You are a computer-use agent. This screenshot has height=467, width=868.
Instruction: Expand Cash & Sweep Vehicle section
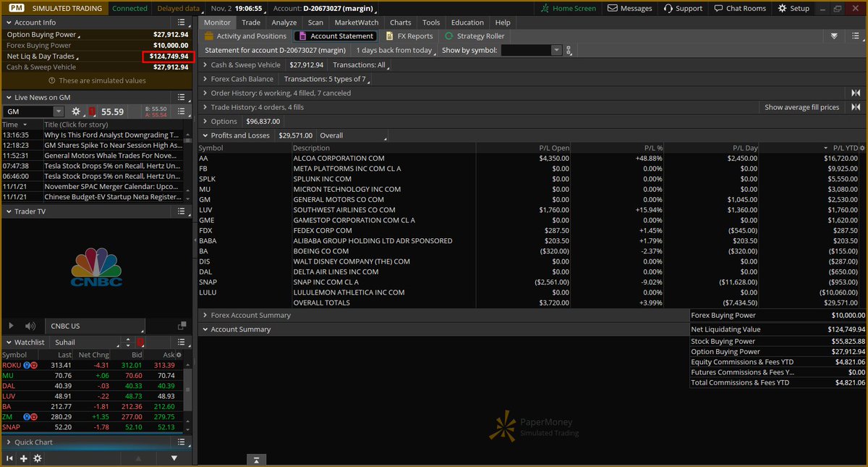coord(205,65)
